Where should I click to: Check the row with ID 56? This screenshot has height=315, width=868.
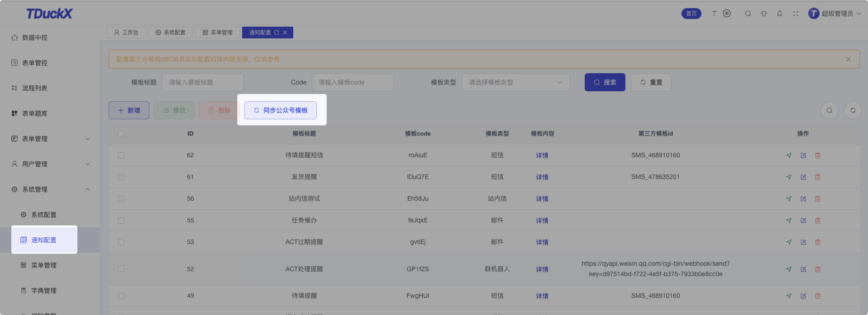[x=121, y=199]
